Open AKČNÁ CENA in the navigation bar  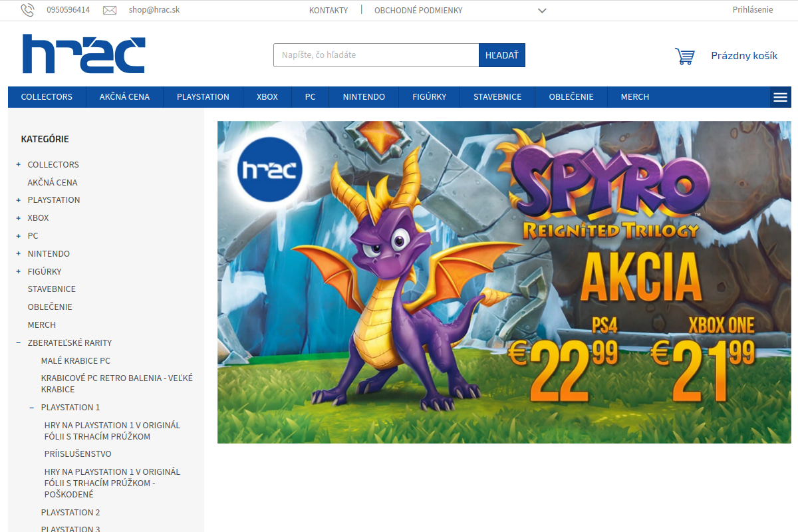click(x=124, y=97)
